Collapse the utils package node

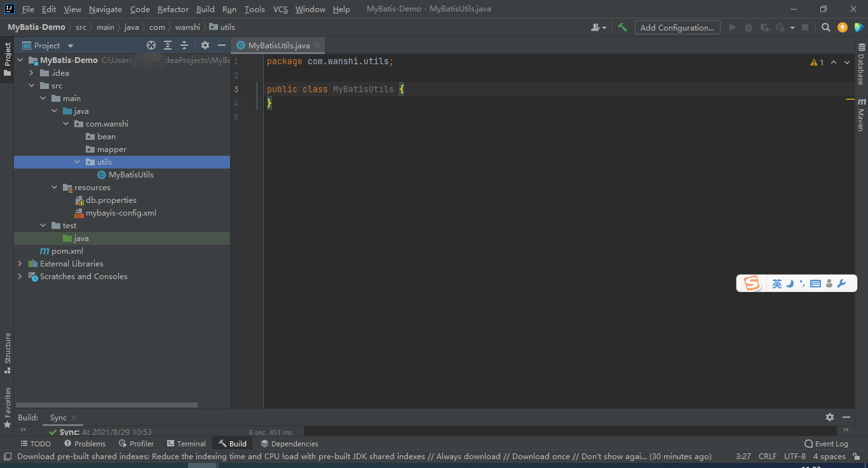(x=77, y=162)
